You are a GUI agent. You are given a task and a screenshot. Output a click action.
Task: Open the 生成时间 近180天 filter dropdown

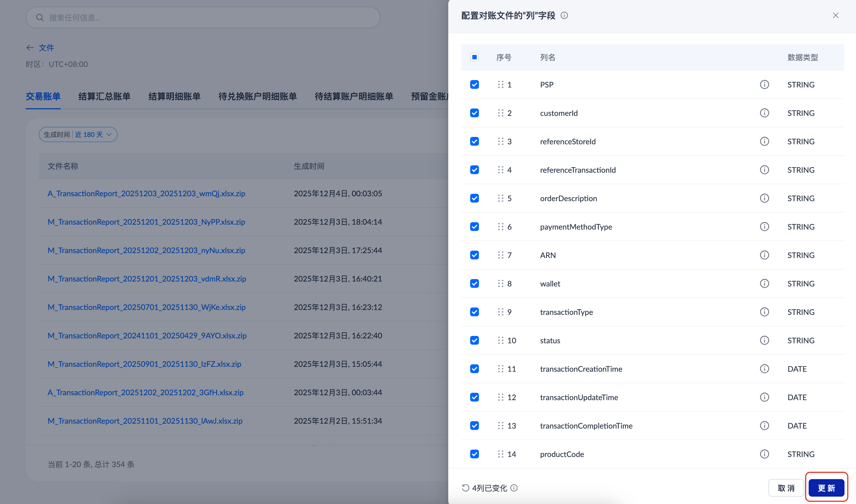pos(78,135)
